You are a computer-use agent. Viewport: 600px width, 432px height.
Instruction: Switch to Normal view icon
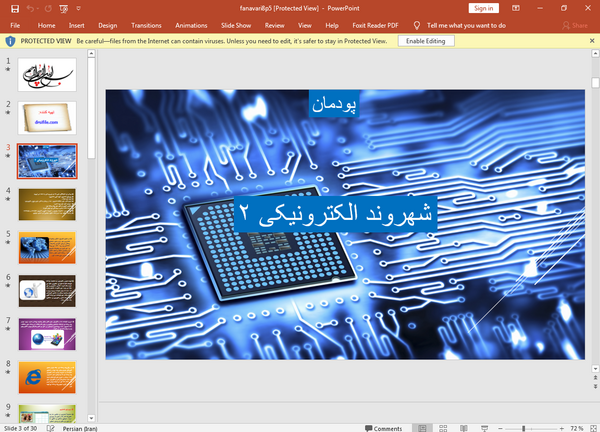[422, 428]
